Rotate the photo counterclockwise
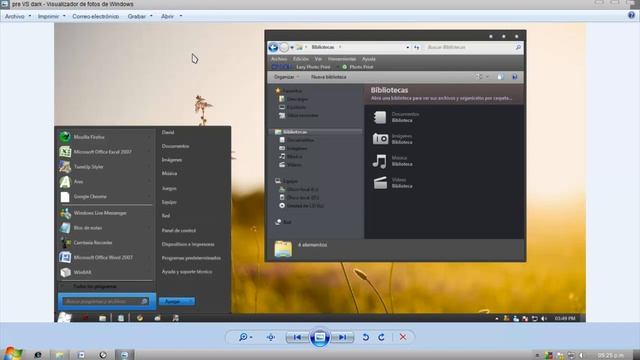The image size is (640, 360). (x=366, y=337)
